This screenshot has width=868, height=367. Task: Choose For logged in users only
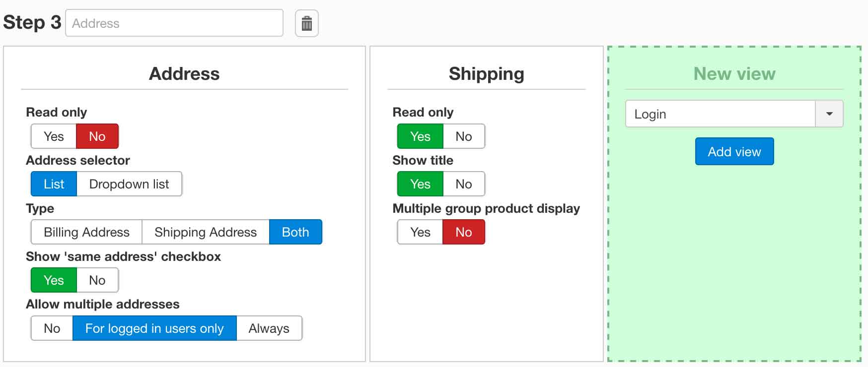pyautogui.click(x=154, y=328)
